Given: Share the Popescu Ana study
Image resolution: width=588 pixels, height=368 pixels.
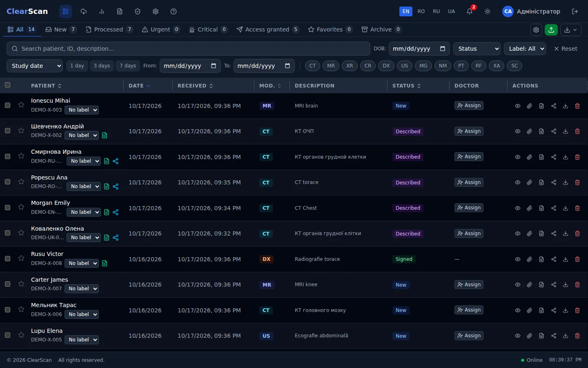Looking at the screenshot, I should tap(554, 182).
